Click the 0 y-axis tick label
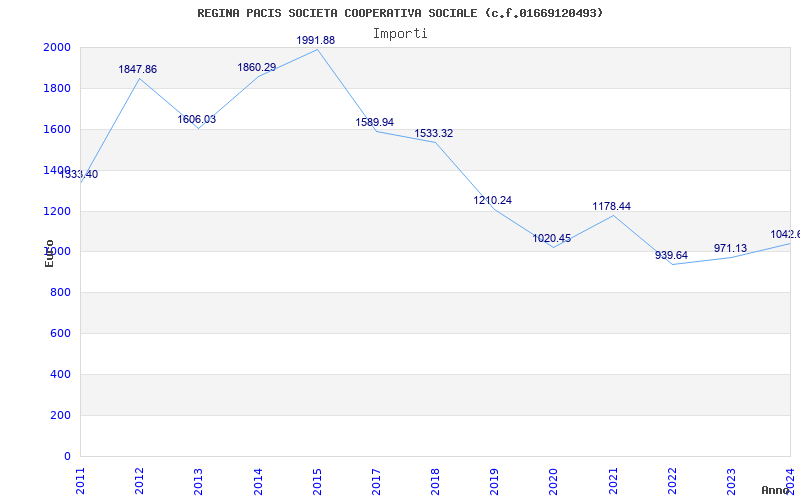 coord(67,456)
